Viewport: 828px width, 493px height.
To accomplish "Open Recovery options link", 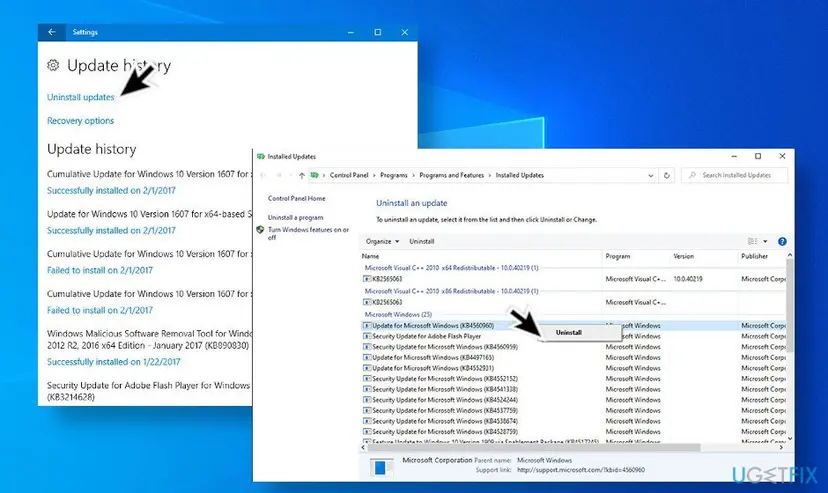I will (80, 121).
